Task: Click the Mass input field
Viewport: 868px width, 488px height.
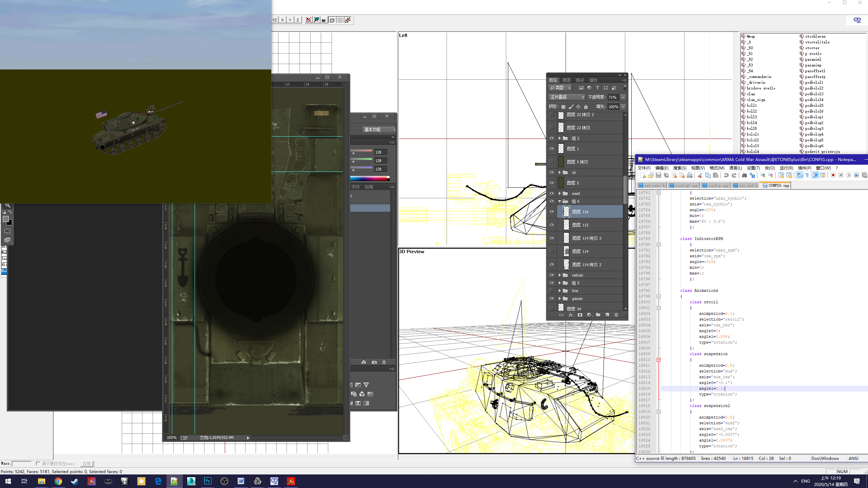Action: 21,463
